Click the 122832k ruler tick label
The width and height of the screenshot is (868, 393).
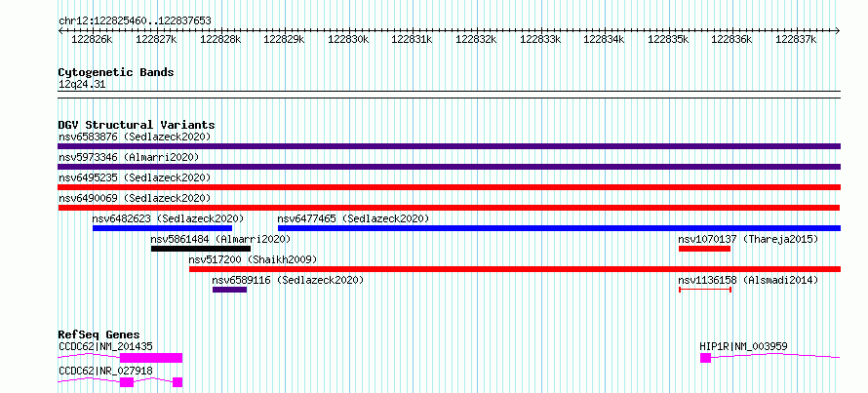tap(476, 39)
